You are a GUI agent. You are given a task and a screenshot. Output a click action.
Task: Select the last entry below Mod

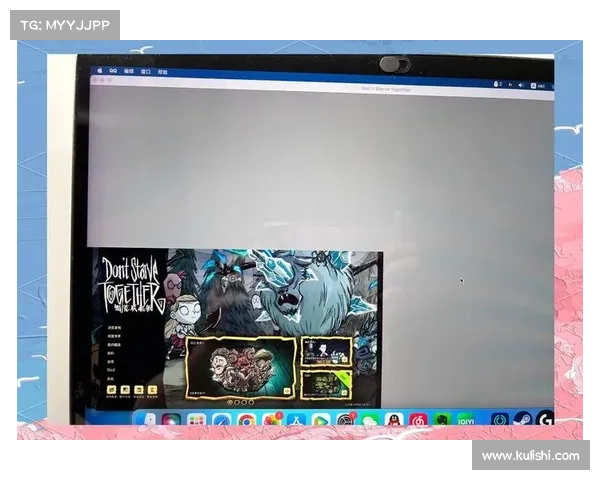point(110,379)
